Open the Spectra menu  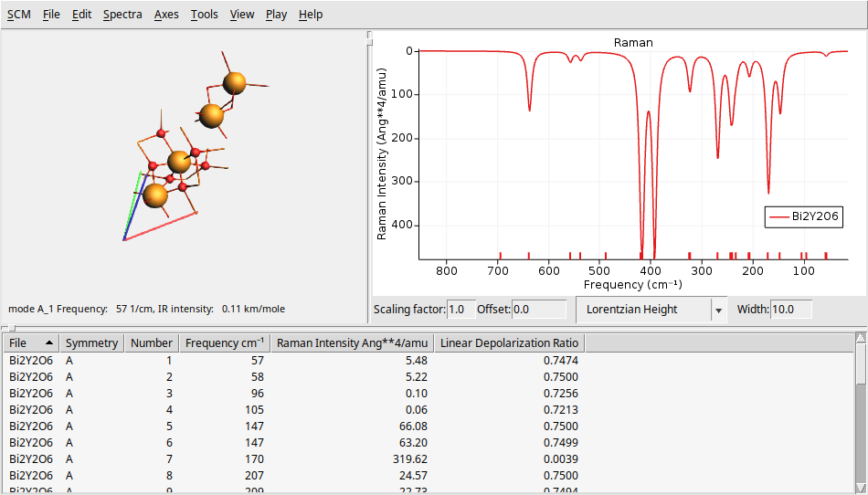click(x=122, y=15)
